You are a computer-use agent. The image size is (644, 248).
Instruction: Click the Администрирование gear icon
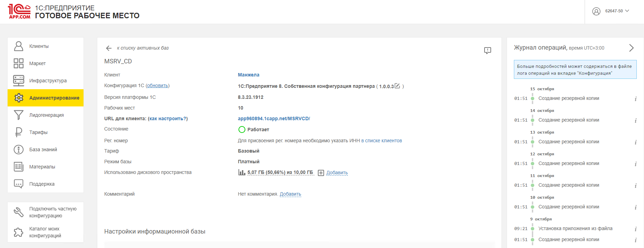[x=19, y=98]
